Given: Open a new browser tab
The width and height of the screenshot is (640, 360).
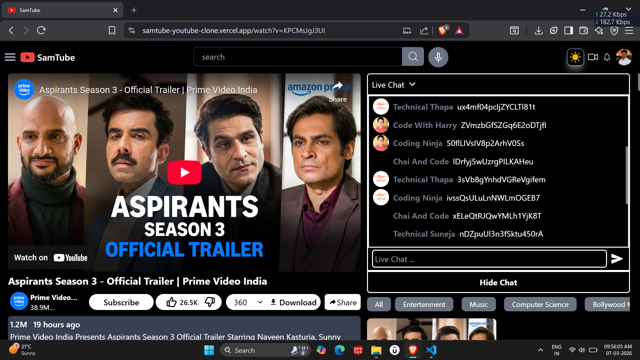Looking at the screenshot, I should [x=134, y=10].
